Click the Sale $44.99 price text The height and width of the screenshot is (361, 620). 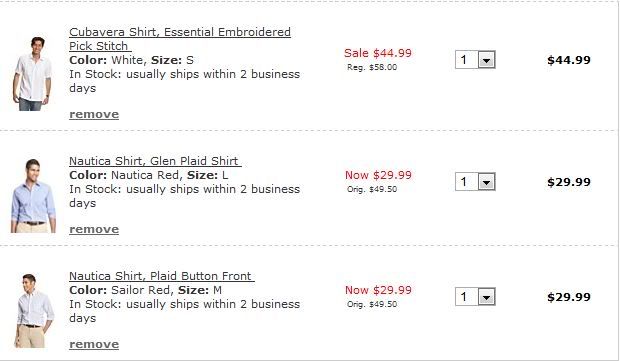(x=378, y=53)
